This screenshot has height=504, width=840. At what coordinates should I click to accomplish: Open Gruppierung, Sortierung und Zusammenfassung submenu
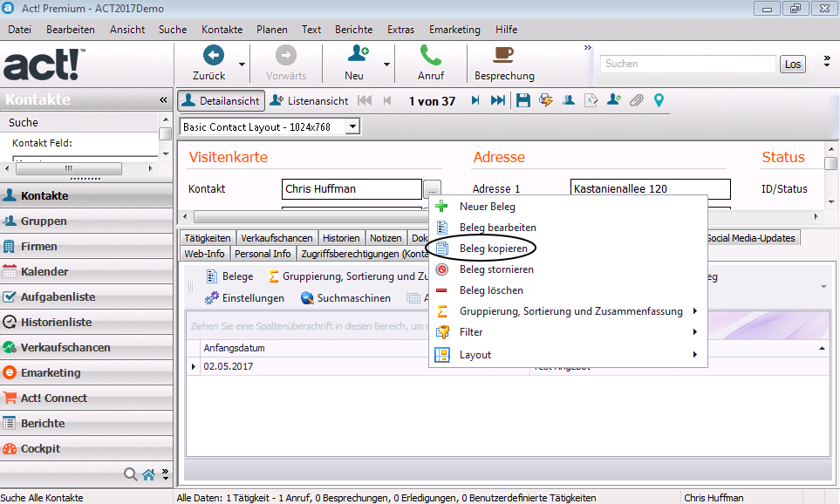coord(568,311)
